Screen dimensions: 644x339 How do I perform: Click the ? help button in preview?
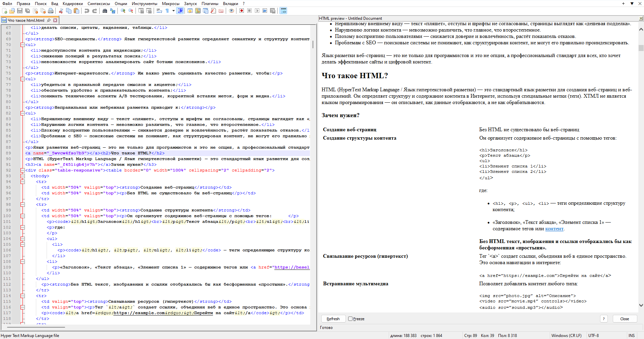point(604,319)
